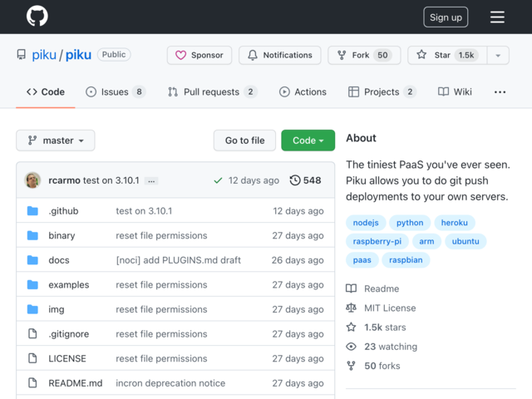Open the Pull requests tab
The image size is (532, 399).
click(x=213, y=92)
